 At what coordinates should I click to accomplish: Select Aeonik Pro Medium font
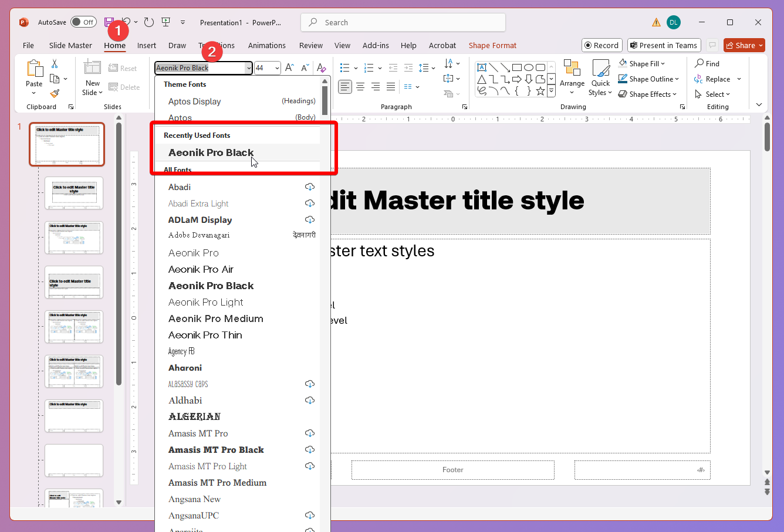pyautogui.click(x=238, y=318)
